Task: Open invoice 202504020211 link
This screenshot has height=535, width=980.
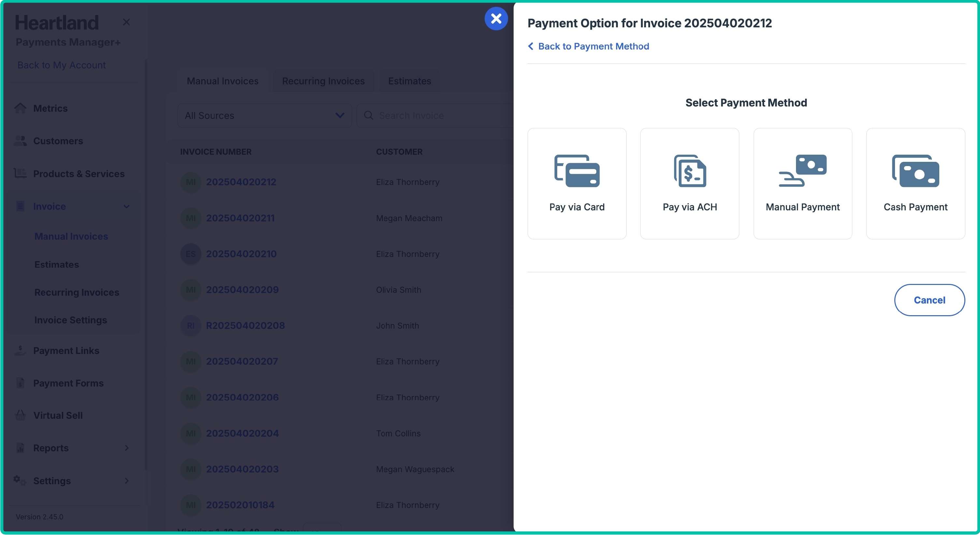Action: point(240,218)
